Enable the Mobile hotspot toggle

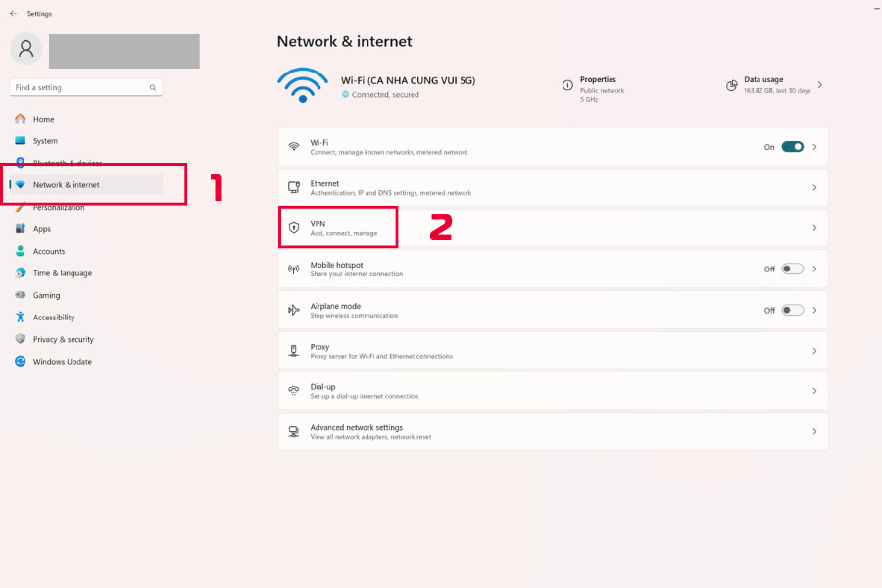click(x=792, y=269)
